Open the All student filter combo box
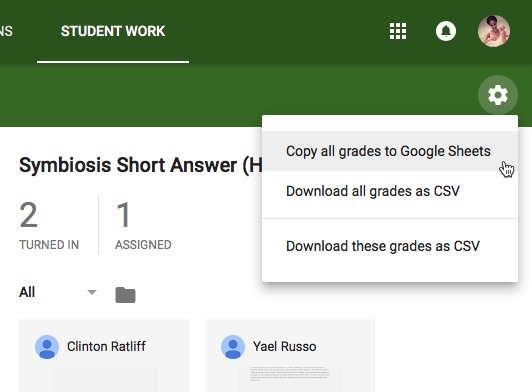This screenshot has height=392, width=532. coord(58,292)
